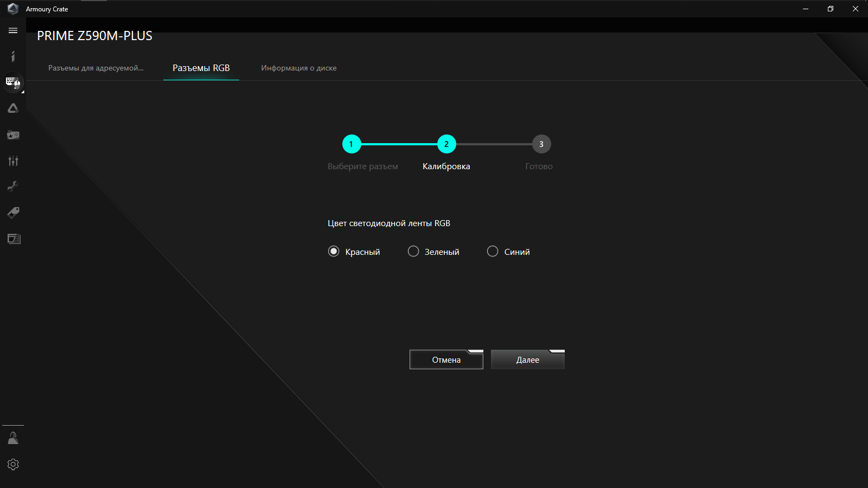Click step 1 circle Выберите разъем
The height and width of the screenshot is (488, 868).
[352, 144]
